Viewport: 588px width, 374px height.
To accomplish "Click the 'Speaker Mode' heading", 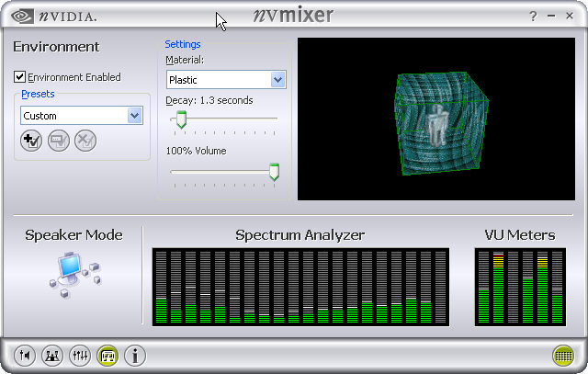I will (73, 235).
